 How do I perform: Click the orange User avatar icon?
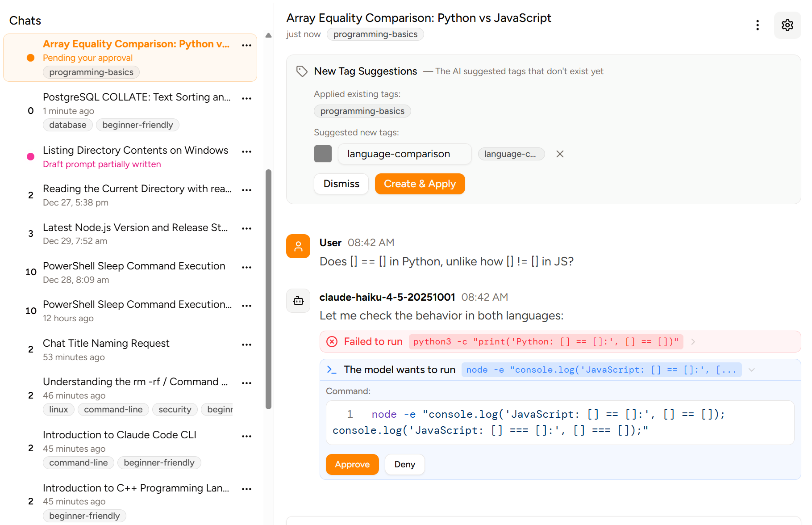pyautogui.click(x=298, y=246)
